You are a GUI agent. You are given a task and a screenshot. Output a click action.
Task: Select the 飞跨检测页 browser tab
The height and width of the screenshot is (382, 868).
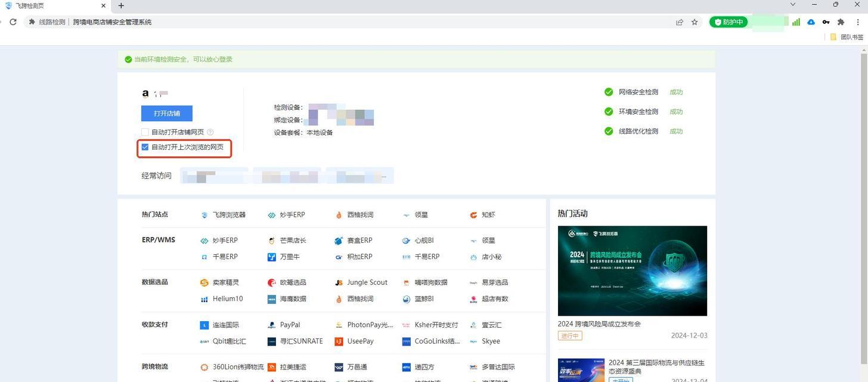point(55,6)
